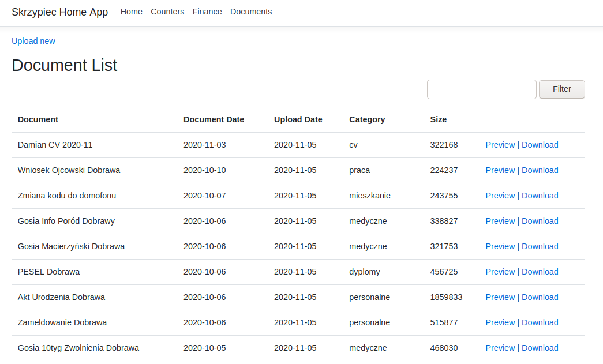Open the Home navigation item
This screenshot has width=603, height=364.
[131, 12]
